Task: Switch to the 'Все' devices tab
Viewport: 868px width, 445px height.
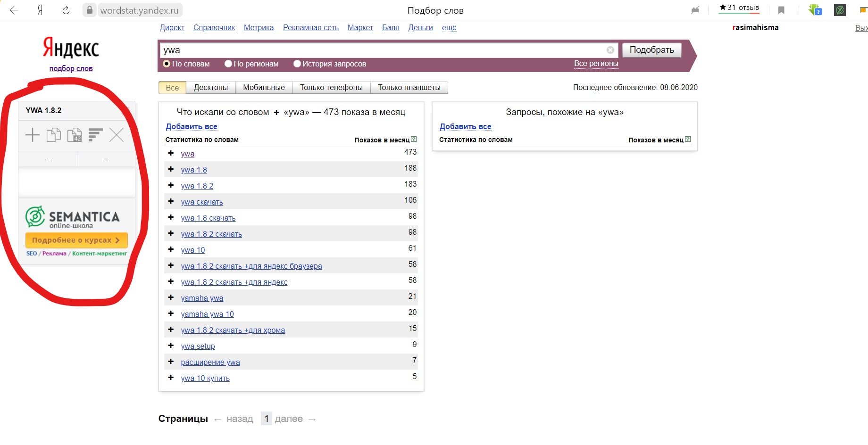Action: pyautogui.click(x=172, y=88)
